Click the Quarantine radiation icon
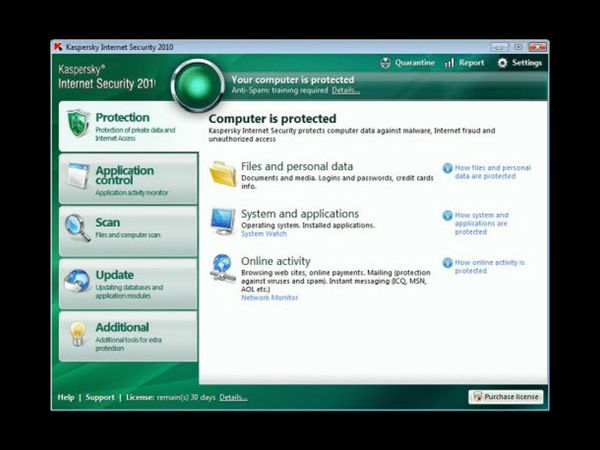 tap(385, 63)
